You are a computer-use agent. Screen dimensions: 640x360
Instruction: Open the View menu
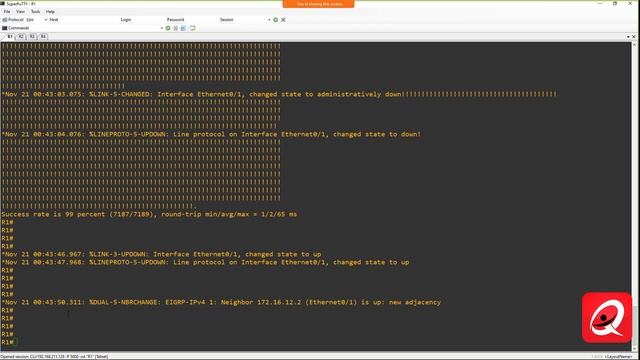point(20,11)
